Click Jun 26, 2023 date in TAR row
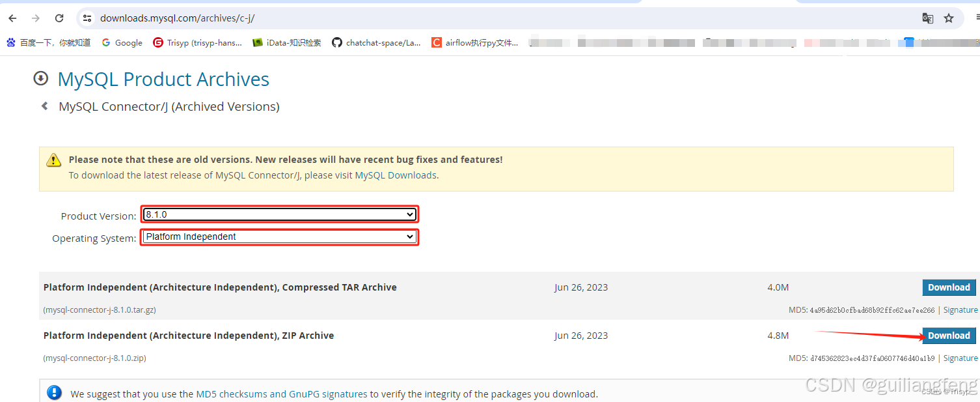The height and width of the screenshot is (402, 980). pyautogui.click(x=581, y=287)
